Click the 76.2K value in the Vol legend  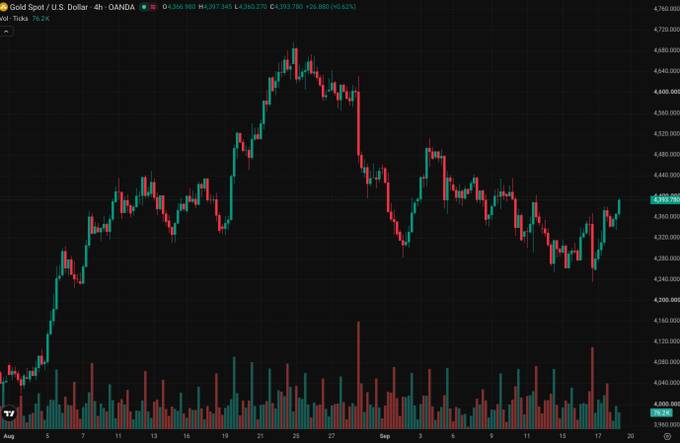(x=41, y=19)
